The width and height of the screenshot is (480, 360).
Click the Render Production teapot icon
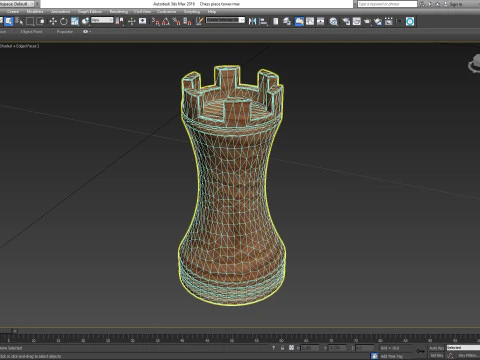click(x=367, y=21)
